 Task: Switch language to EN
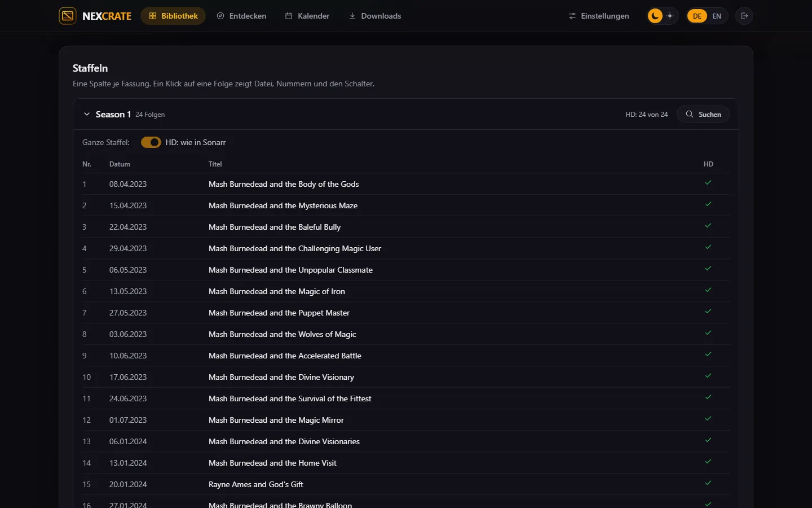717,16
